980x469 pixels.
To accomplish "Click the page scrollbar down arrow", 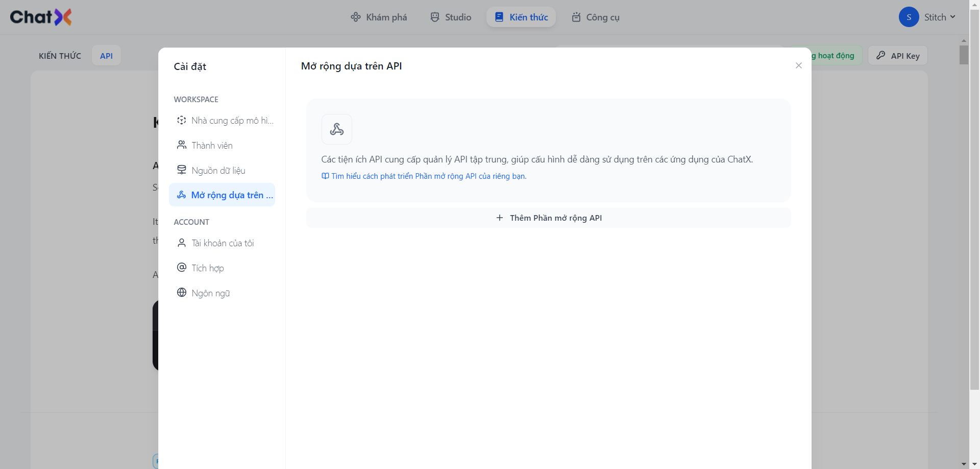I will [964, 464].
